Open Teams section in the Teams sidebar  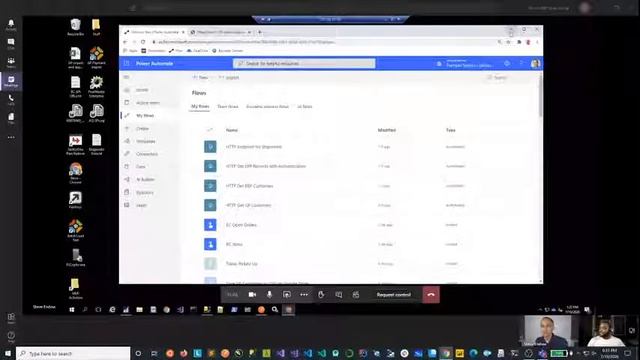point(11,62)
